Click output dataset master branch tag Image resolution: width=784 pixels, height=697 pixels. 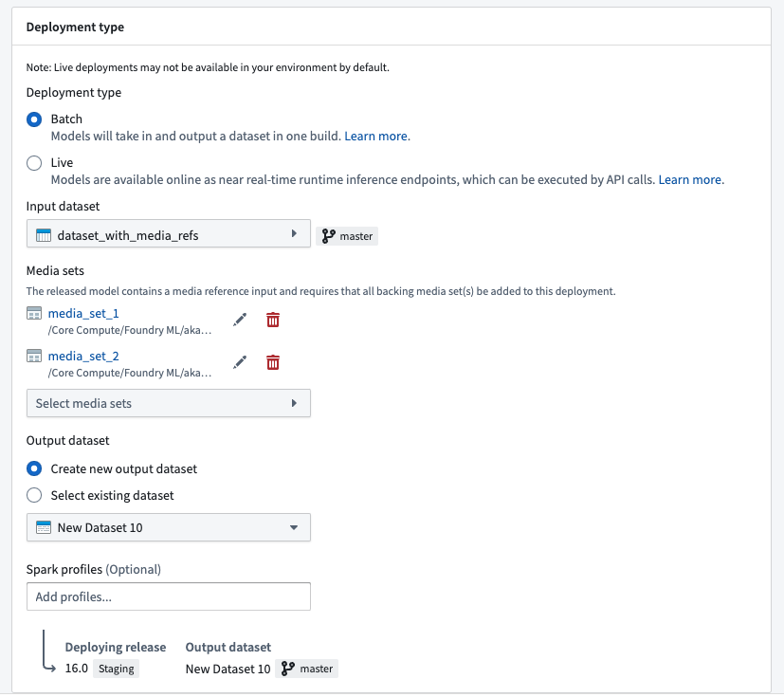[307, 669]
